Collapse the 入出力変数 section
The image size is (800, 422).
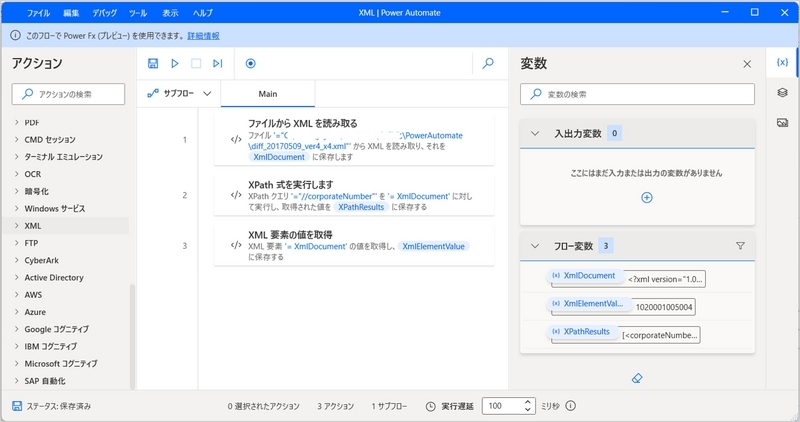point(535,134)
